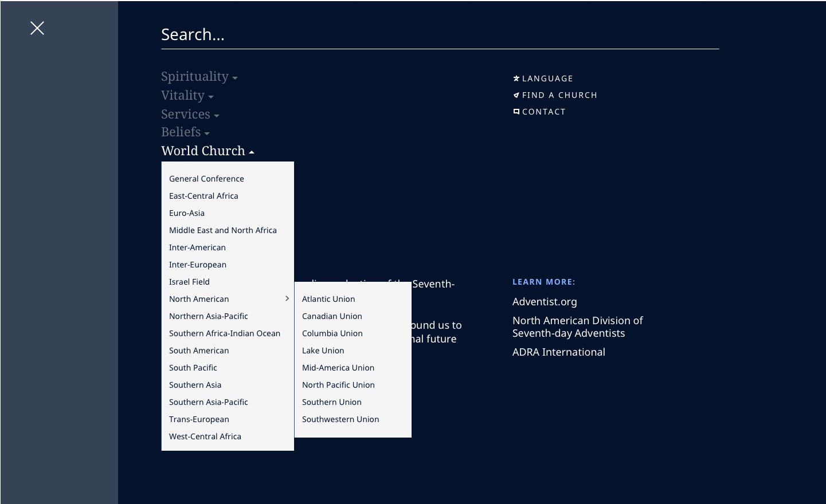Screen dimensions: 826x504
Task: Click the Contact speech bubble icon
Action: point(516,111)
